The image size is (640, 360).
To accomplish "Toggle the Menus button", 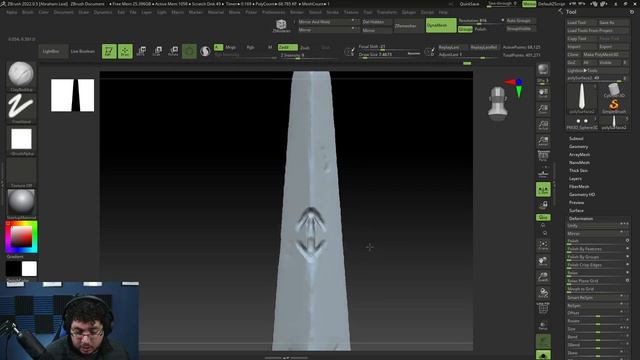I will pyautogui.click(x=529, y=4).
